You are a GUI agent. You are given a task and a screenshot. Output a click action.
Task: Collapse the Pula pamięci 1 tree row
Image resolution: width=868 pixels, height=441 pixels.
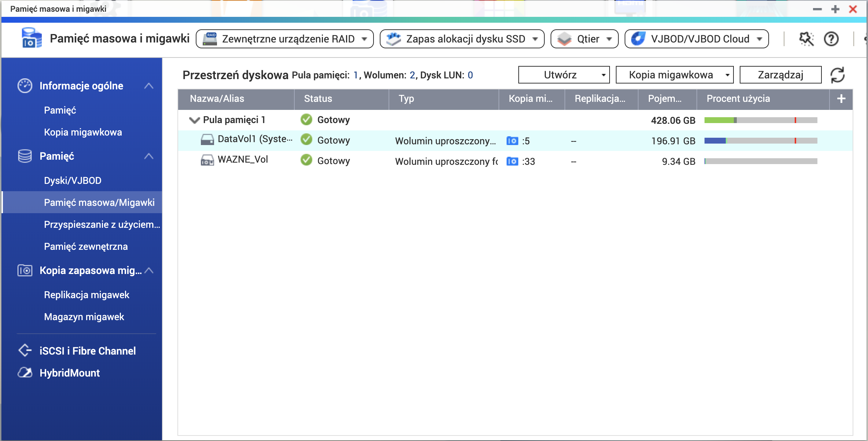[194, 120]
